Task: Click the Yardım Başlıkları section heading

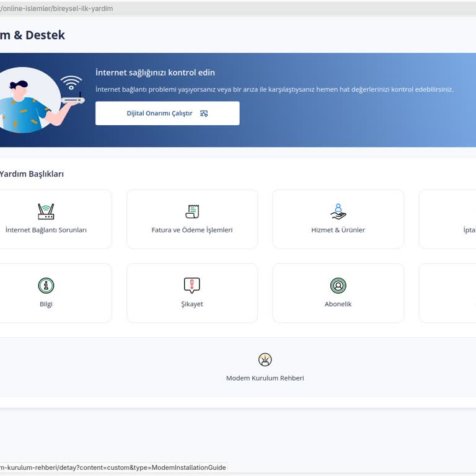Action: coord(32,174)
